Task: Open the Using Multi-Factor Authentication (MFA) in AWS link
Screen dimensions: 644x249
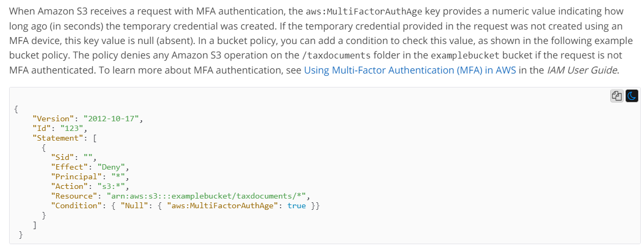Action: (410, 70)
